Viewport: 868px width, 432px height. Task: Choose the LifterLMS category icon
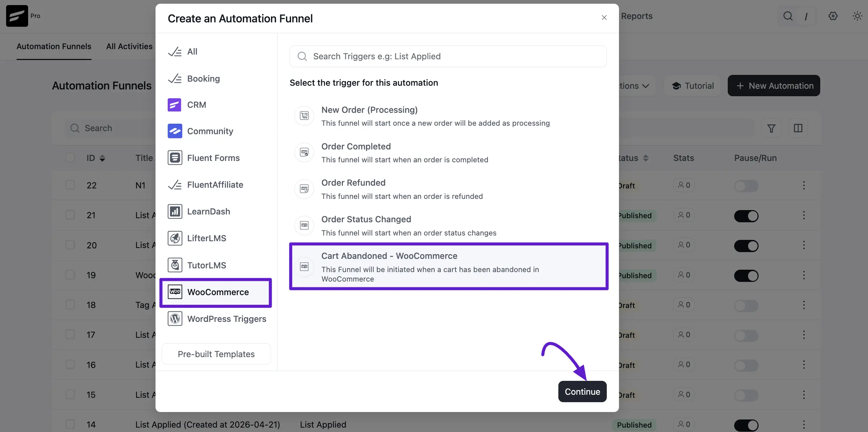pos(175,238)
